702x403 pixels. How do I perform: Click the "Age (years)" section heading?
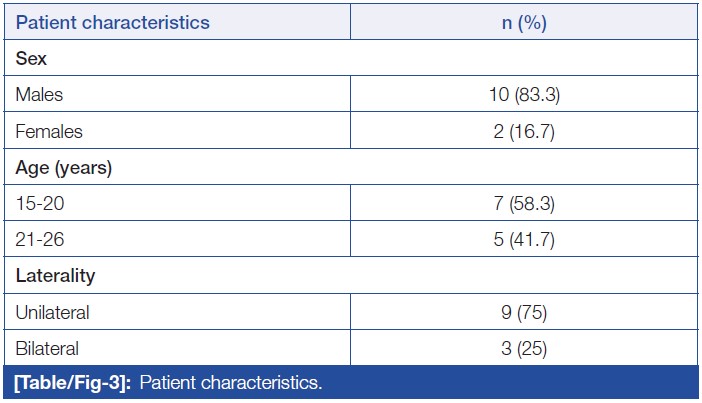coord(63,168)
